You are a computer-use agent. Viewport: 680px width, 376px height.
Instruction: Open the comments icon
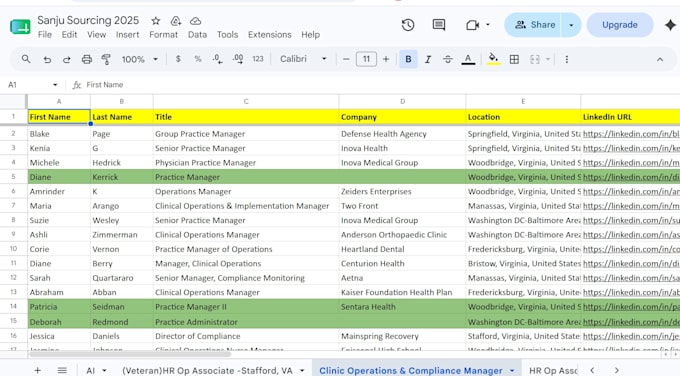pos(439,25)
